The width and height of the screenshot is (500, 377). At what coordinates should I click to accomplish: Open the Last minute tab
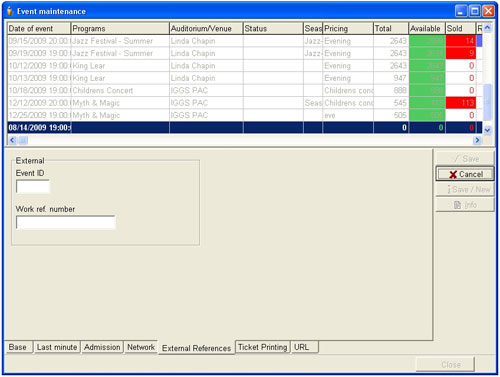(57, 347)
